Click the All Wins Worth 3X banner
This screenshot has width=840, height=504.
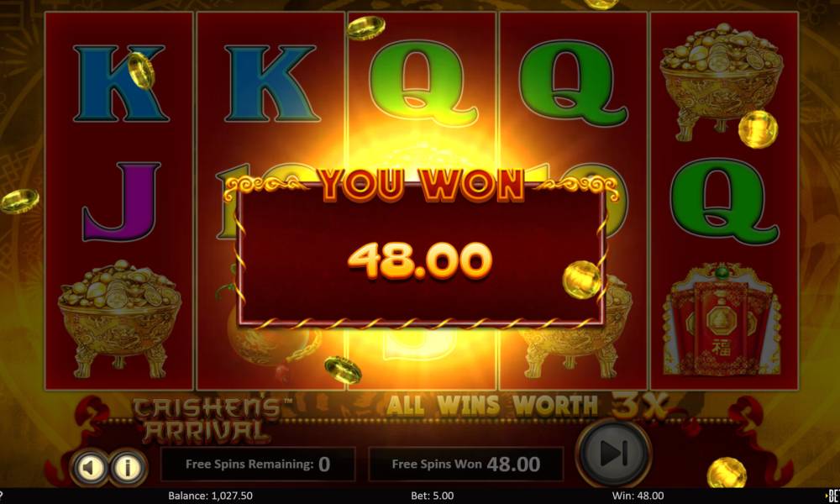[528, 406]
